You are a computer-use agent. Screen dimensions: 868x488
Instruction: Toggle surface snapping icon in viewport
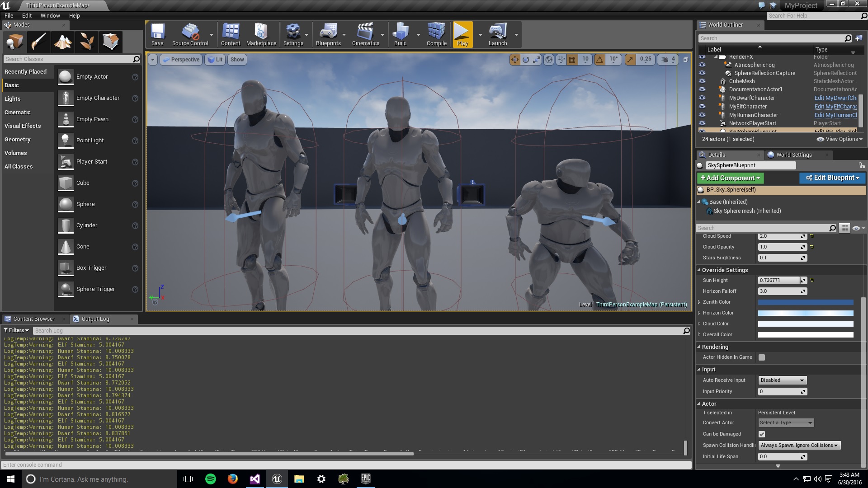point(561,59)
